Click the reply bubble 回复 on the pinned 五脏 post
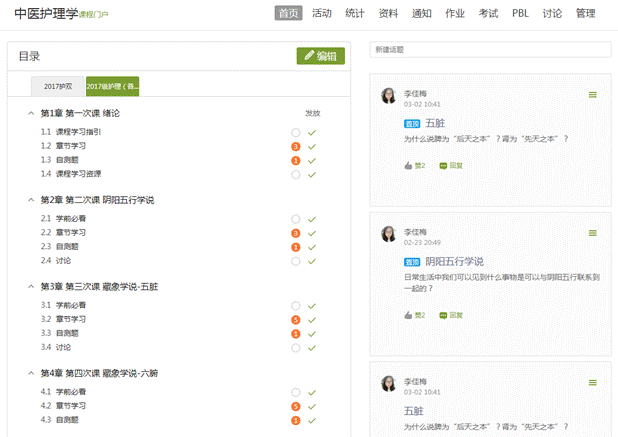The width and height of the screenshot is (618, 437). point(451,166)
